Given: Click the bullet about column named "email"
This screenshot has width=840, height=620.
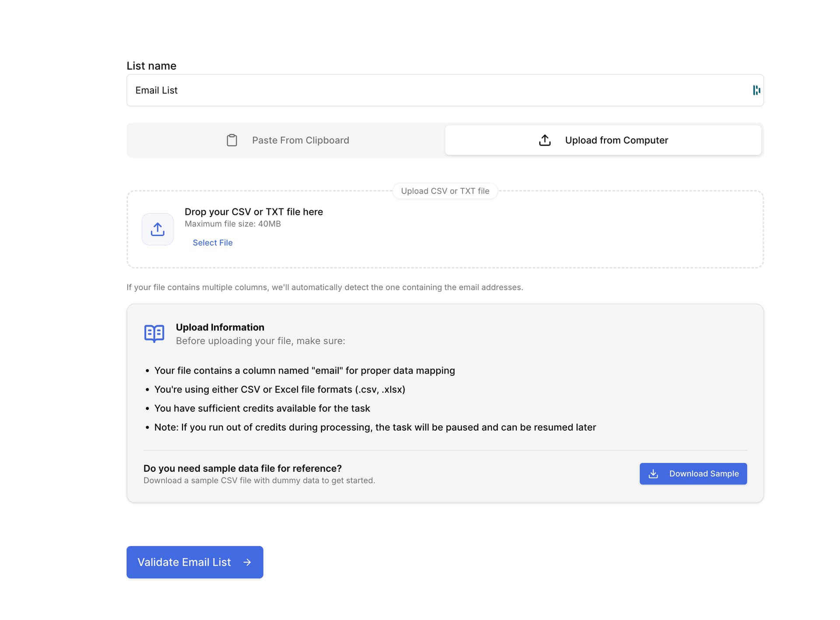Looking at the screenshot, I should coord(304,371).
